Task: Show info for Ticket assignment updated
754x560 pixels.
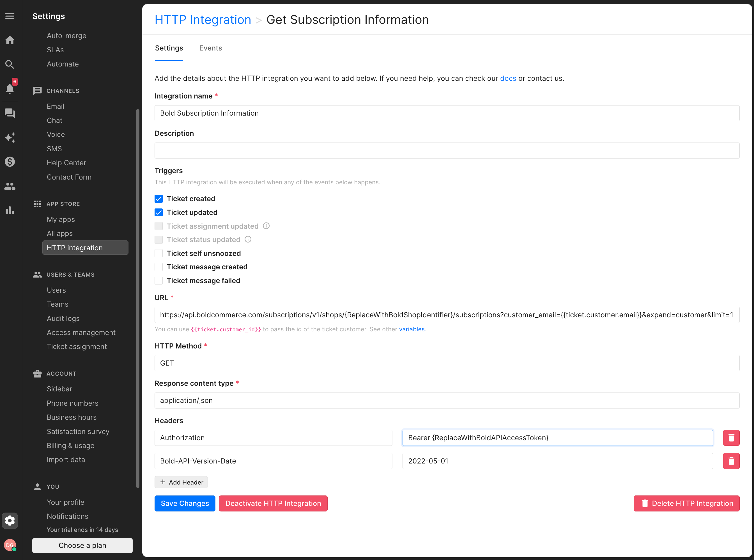Action: pos(266,226)
